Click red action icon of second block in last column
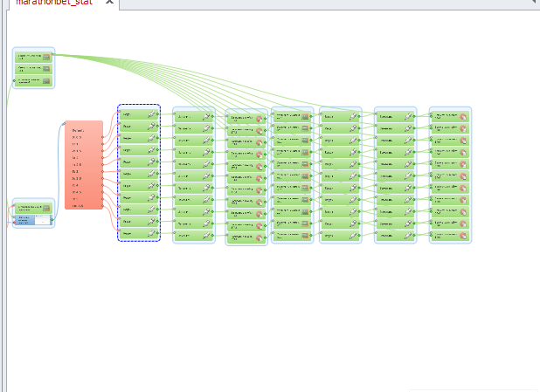Viewport: 540px width, 392px height. pyautogui.click(x=463, y=128)
